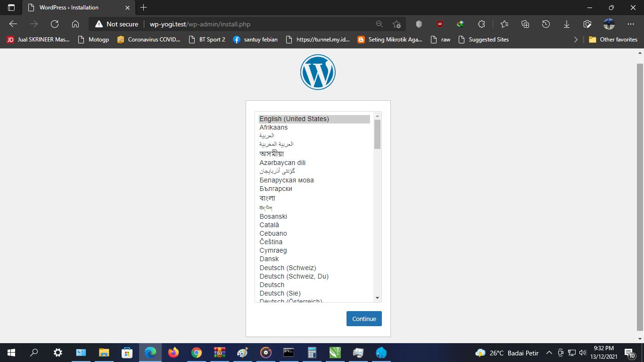Select Čeština language
This screenshot has height=362, width=644.
[314, 242]
